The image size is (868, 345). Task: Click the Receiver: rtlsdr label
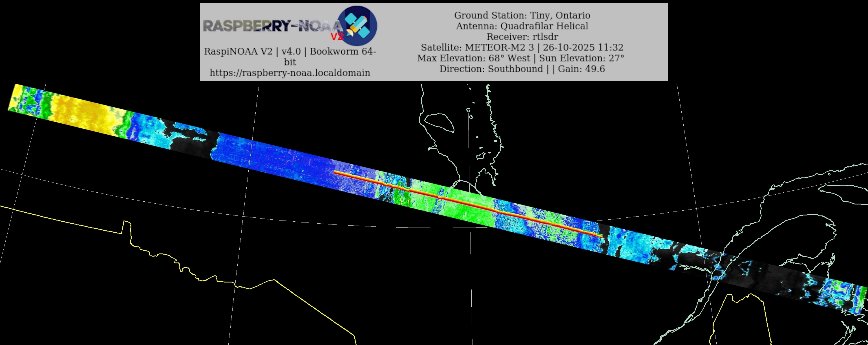tap(522, 37)
